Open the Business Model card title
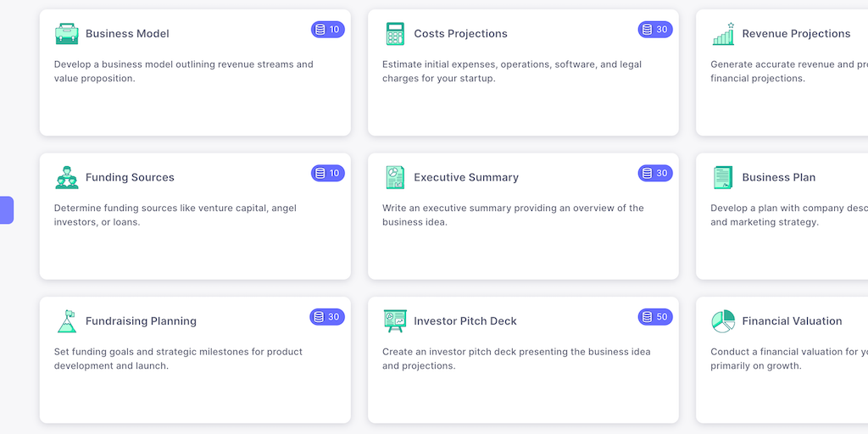The image size is (868, 434). point(127,34)
